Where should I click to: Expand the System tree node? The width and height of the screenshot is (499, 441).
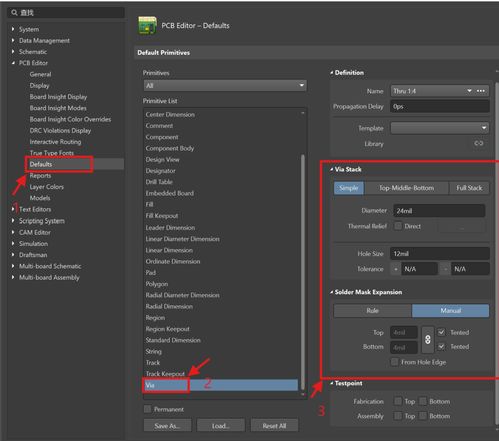(13, 29)
